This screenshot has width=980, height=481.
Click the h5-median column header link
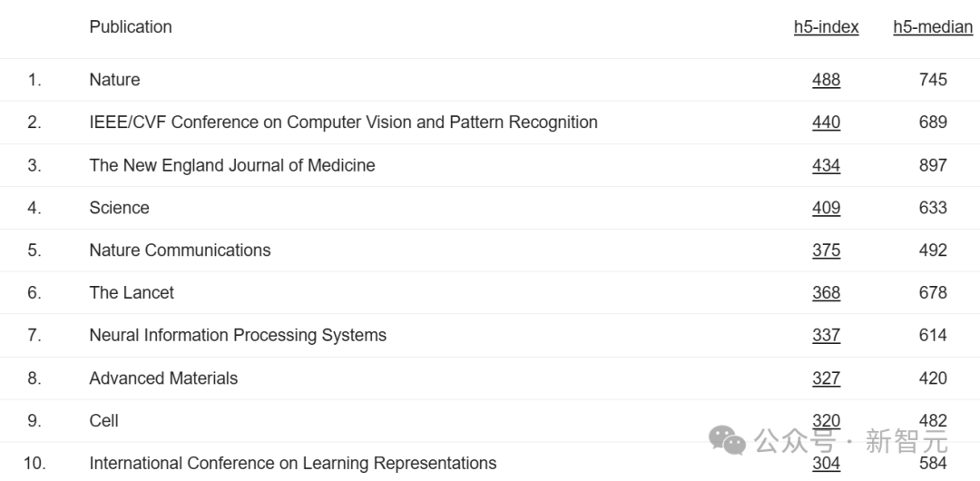tap(933, 27)
